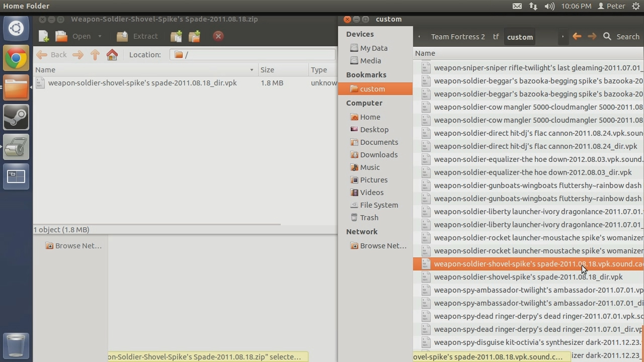The image size is (644, 362).
Task: Select shovel-spike's spade_dir.vpk in custom folder
Action: coord(528,277)
